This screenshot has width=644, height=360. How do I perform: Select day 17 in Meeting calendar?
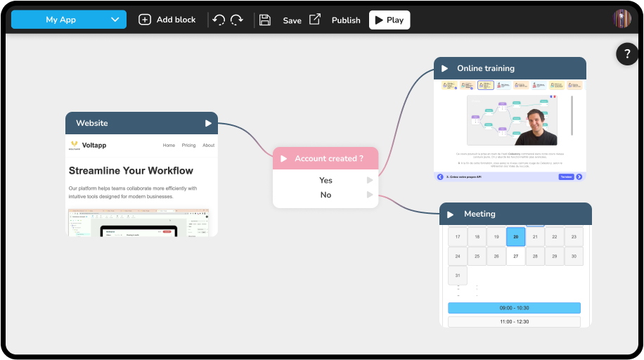pos(458,237)
